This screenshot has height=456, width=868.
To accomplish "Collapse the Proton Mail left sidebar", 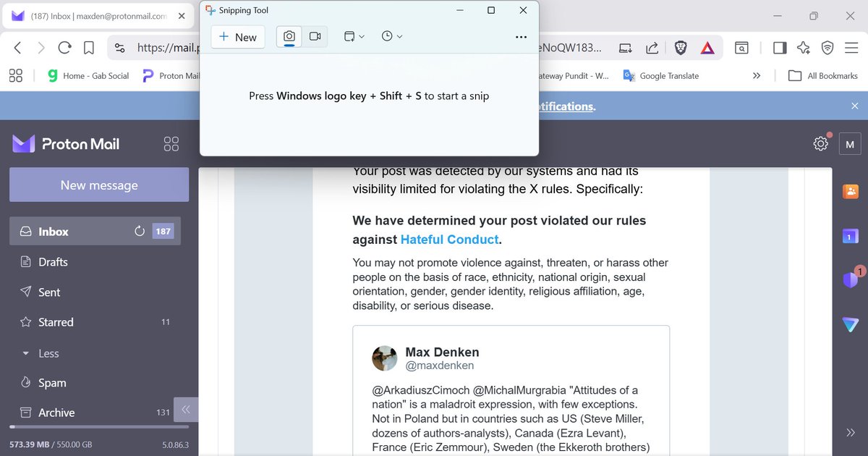I will coord(186,410).
